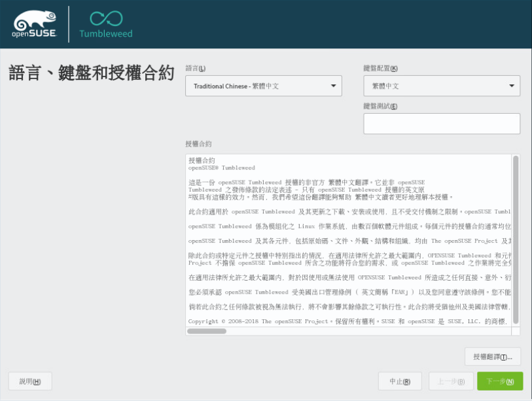Viewport: 532px width, 401px height.
Task: Click the 上一步(B) back button
Action: pos(452,381)
